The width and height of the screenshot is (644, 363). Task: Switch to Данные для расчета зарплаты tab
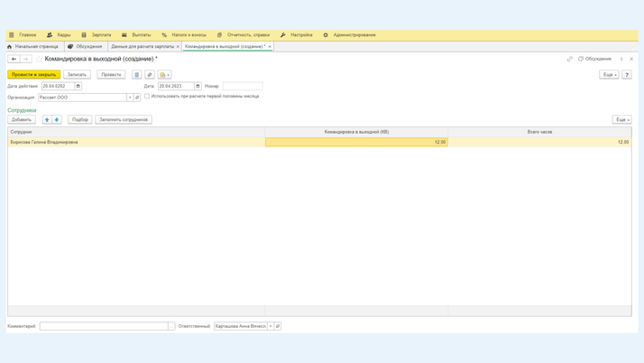(x=143, y=46)
